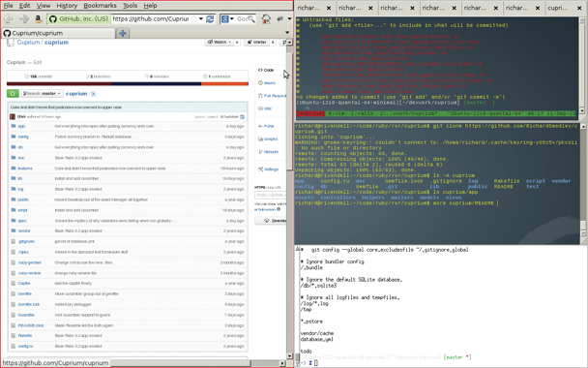
Task: Open the Cuprium owner link in header
Action: point(28,43)
